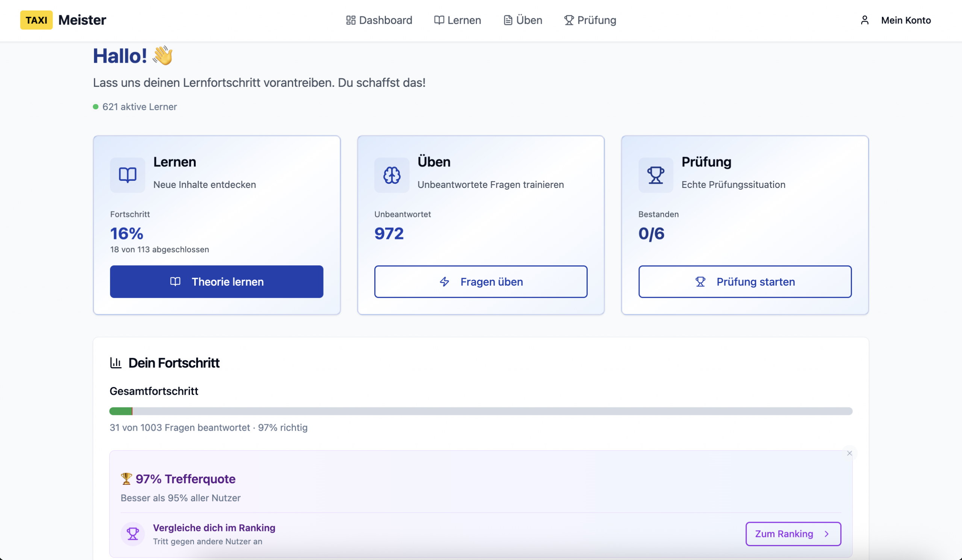Click the brain icon in Üben card
The height and width of the screenshot is (560, 962).
click(x=392, y=175)
